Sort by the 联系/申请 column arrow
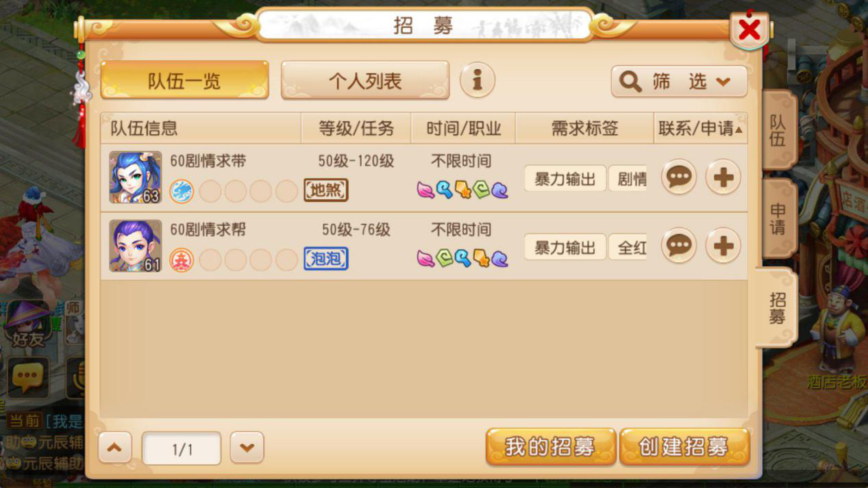This screenshot has width=868, height=488. click(x=739, y=129)
